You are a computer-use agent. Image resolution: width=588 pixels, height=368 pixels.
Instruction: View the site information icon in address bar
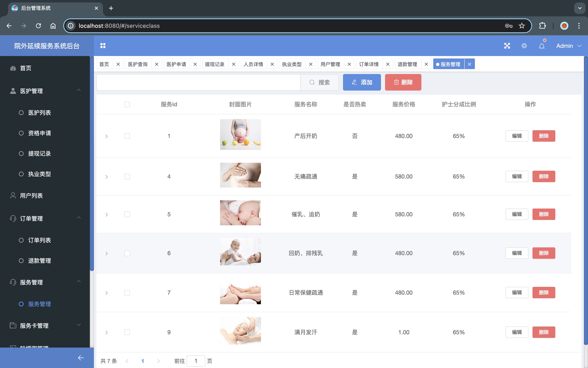pos(70,26)
